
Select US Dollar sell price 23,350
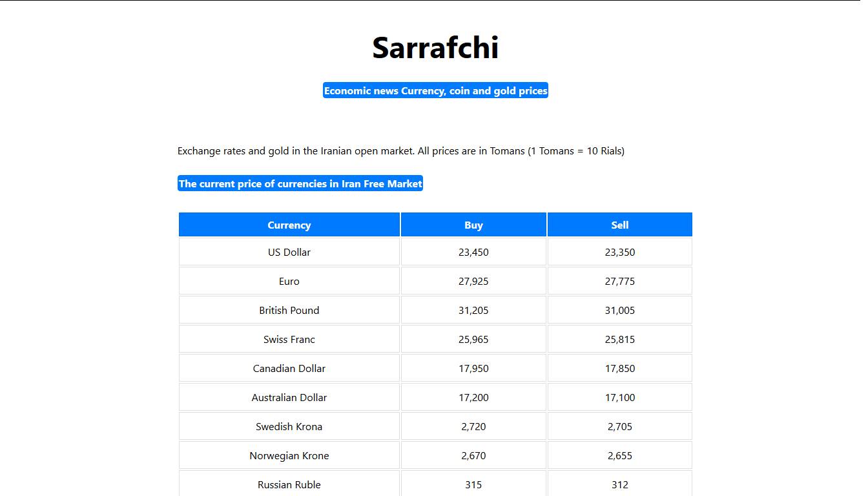620,252
